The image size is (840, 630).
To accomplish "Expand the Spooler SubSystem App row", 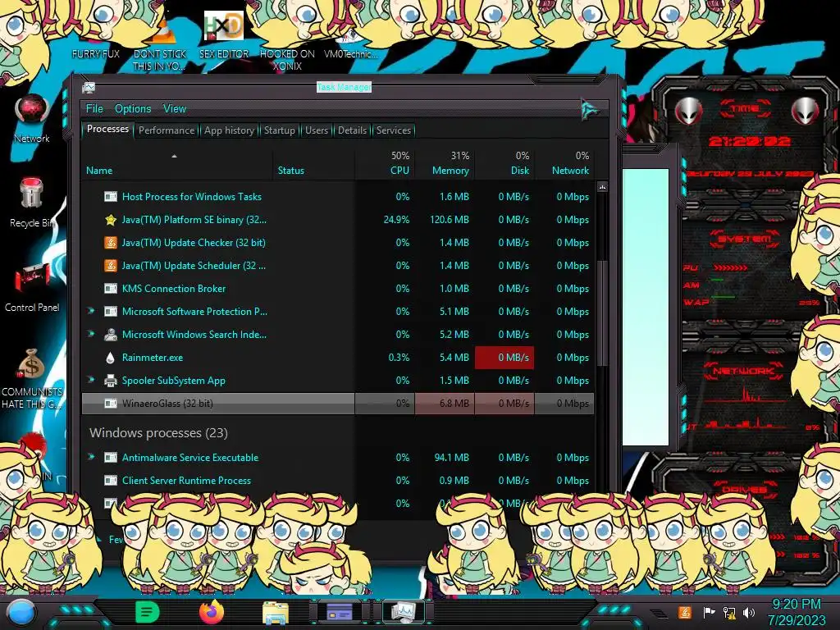I will [91, 380].
